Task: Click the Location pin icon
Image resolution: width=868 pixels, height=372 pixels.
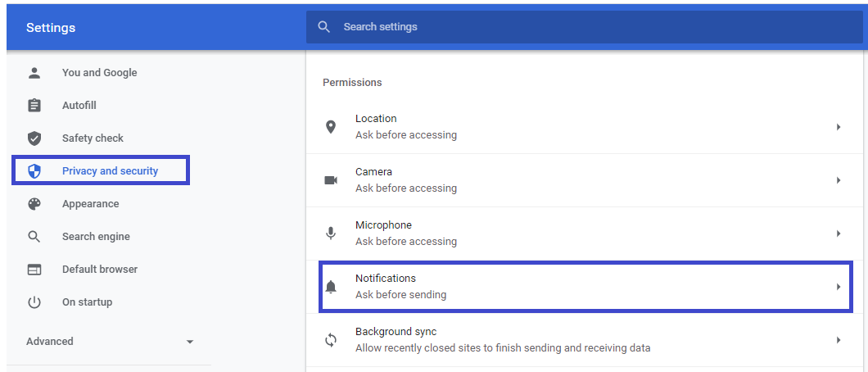Action: (x=331, y=127)
